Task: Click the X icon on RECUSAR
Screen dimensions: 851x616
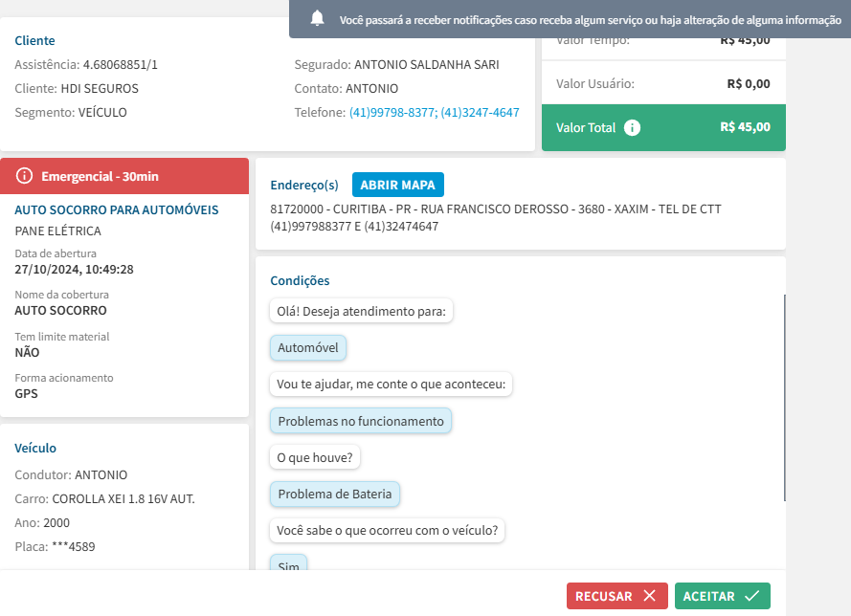Action: 650,595
